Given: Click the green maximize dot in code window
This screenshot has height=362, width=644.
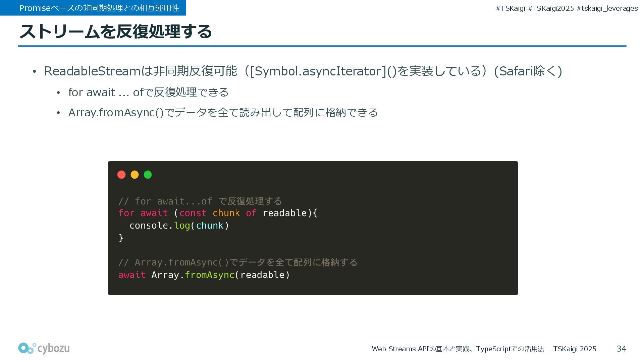Looking at the screenshot, I should click(148, 175).
